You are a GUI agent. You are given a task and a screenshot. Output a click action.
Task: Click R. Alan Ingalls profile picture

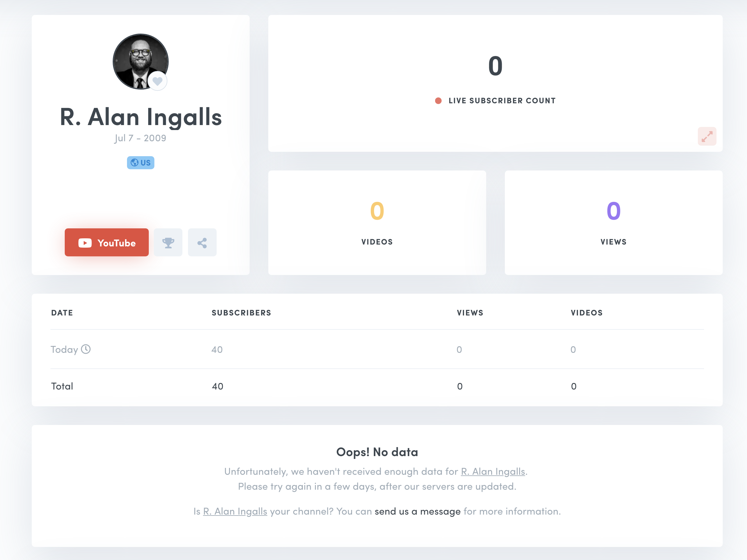coord(140,61)
